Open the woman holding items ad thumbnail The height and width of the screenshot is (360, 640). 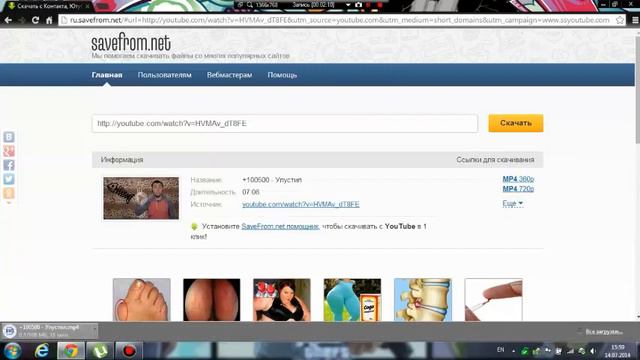pos(282,300)
